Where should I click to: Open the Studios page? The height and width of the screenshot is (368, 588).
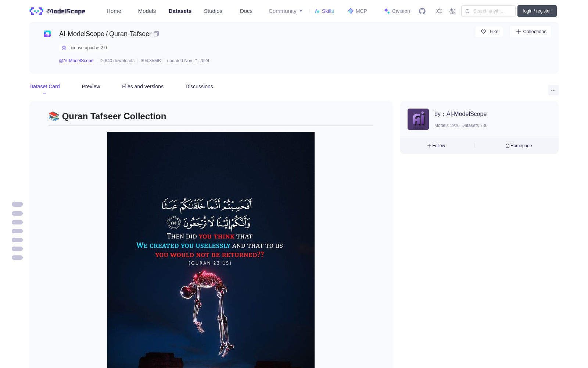tap(213, 11)
